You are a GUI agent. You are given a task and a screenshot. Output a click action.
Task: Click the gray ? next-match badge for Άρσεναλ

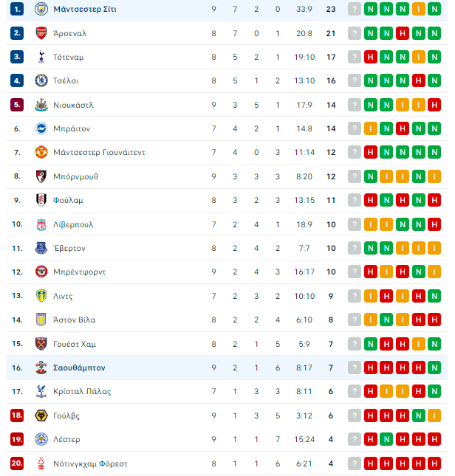pos(354,33)
